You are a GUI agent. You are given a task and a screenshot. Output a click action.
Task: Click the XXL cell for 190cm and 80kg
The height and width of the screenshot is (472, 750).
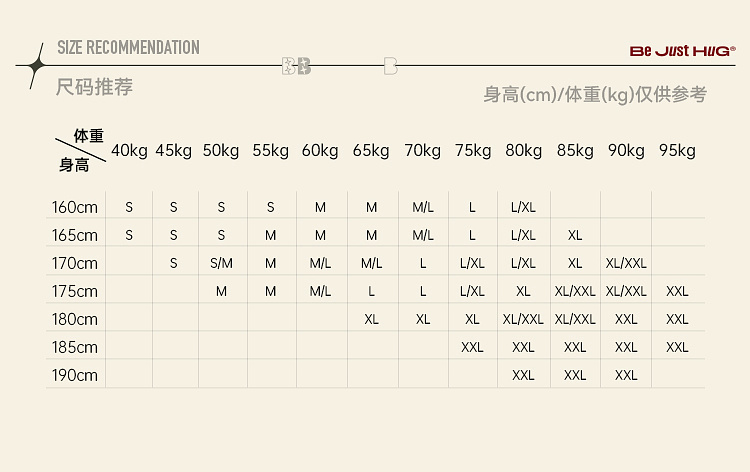coord(523,375)
